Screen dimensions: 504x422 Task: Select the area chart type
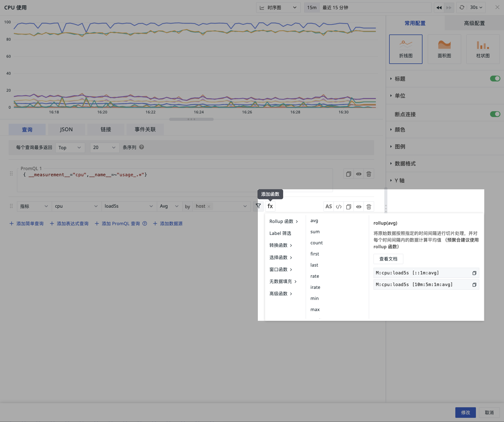coord(444,49)
